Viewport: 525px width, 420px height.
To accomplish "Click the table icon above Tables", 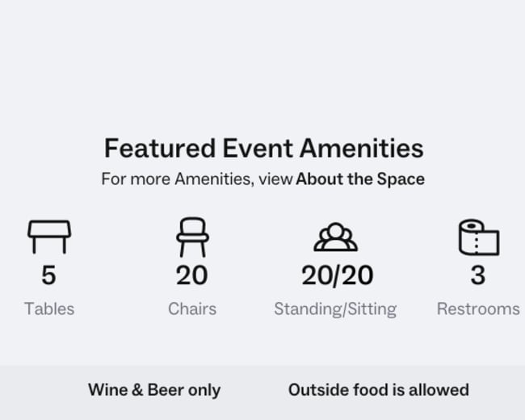I will pos(49,237).
